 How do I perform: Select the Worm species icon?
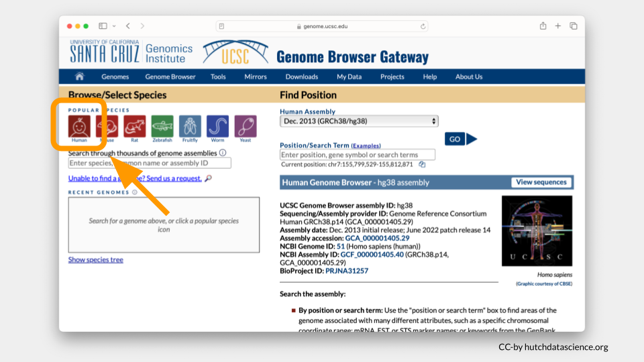click(x=217, y=127)
